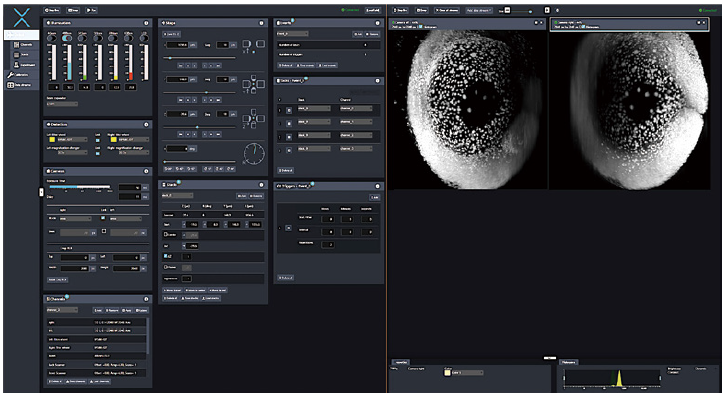
Task: Click the row icon beside channel_1 in Stacks
Action: pos(289,124)
